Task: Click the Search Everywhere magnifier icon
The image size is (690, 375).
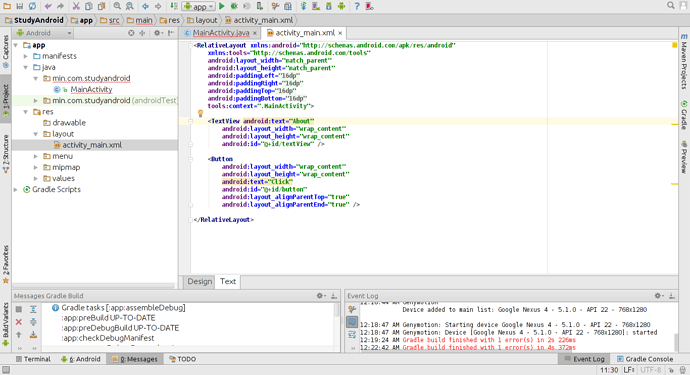Action: (x=671, y=6)
